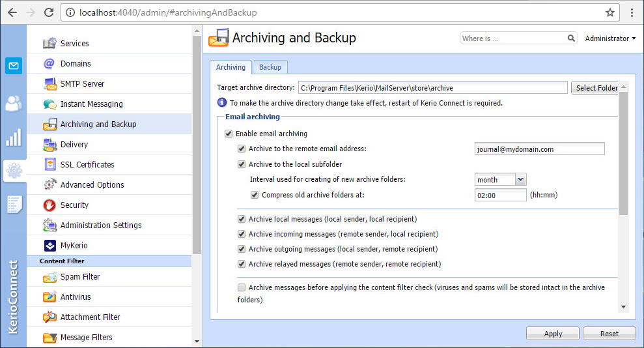Screen dimensions: 644x348
Task: Expand the archive interval month dropdown
Action: (520, 180)
